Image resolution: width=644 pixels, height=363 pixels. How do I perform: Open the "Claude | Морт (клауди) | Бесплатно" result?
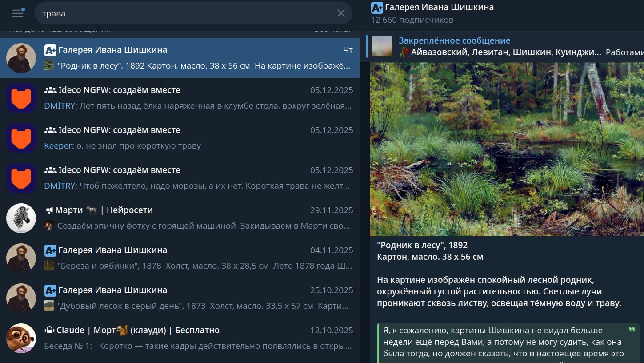pyautogui.click(x=180, y=338)
